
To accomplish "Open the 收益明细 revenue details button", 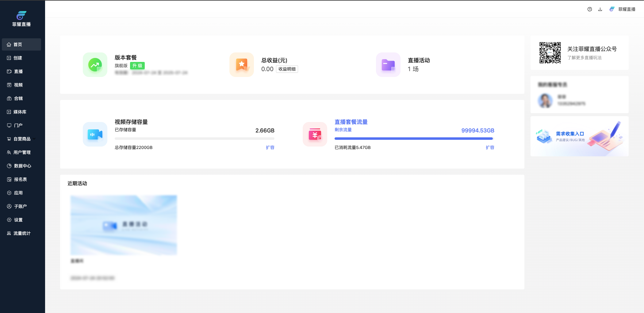I will 287,69.
